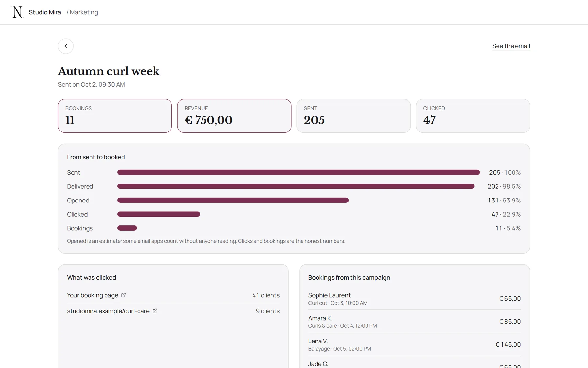Click the € 145,00 amount
Screen dimensions: 588x368
(508, 344)
